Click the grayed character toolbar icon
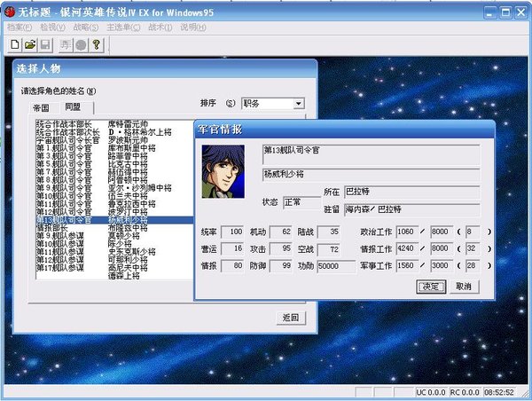532x401 pixels. tap(66, 45)
